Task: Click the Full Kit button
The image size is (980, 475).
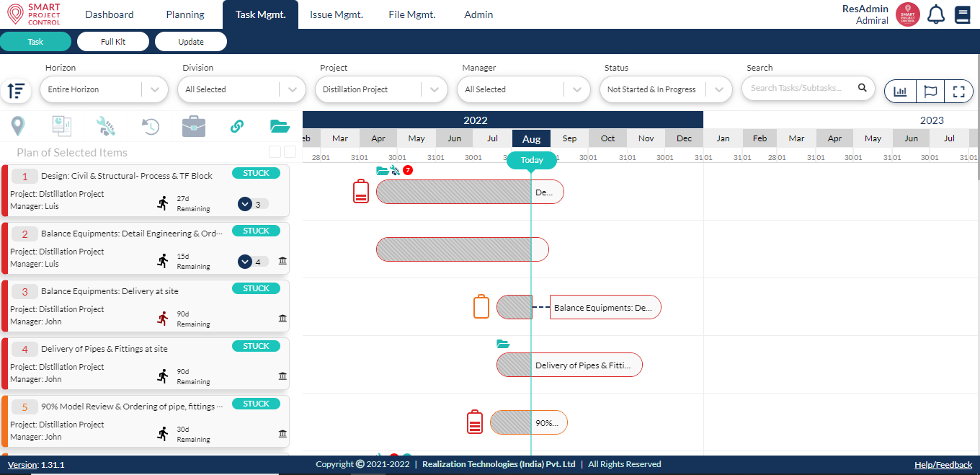Action: point(113,41)
